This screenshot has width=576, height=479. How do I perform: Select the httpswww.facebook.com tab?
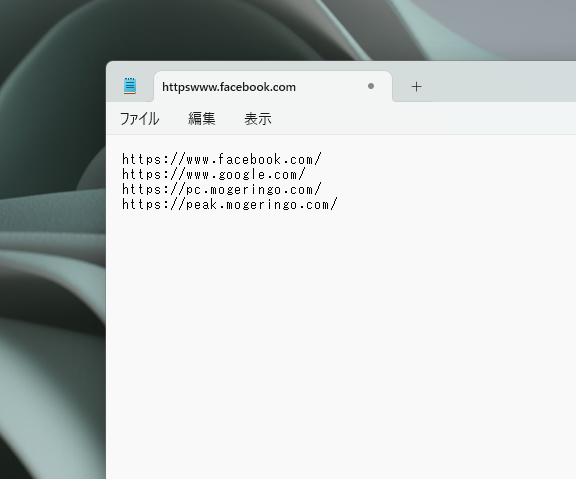point(273,87)
